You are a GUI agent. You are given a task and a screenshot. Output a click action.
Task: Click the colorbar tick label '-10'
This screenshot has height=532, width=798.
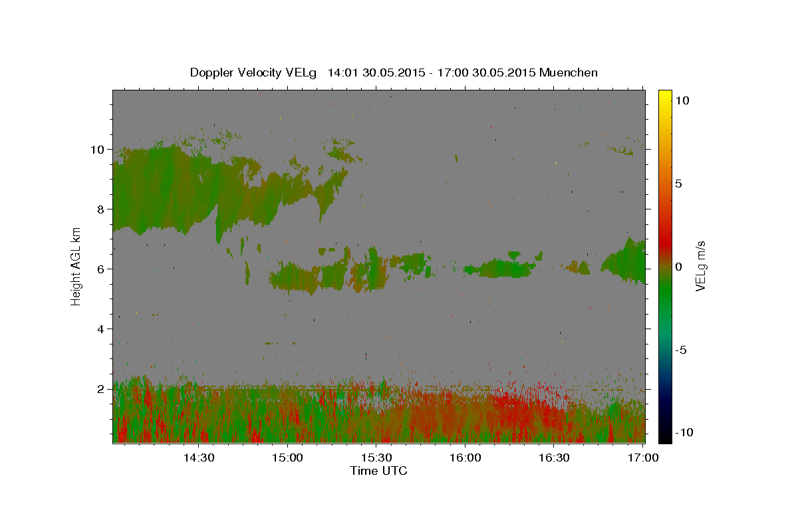click(x=684, y=432)
